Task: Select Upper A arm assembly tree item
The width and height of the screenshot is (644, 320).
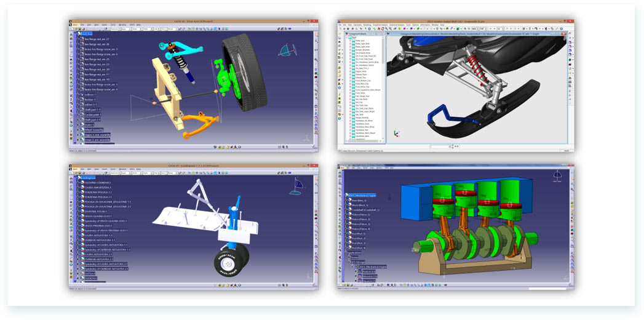Action: click(x=97, y=135)
